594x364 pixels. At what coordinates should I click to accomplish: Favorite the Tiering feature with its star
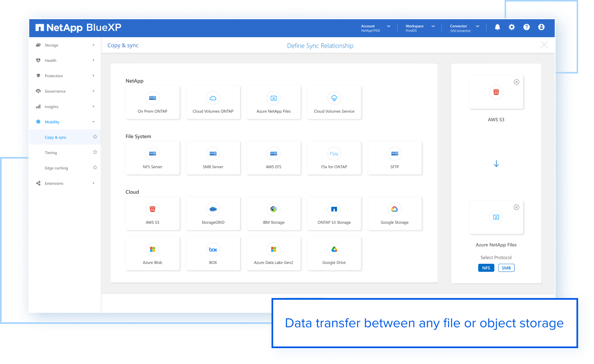click(95, 152)
